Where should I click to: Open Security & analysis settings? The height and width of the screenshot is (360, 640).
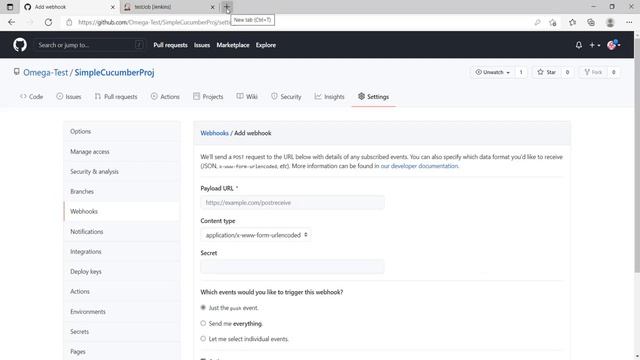tap(122, 171)
